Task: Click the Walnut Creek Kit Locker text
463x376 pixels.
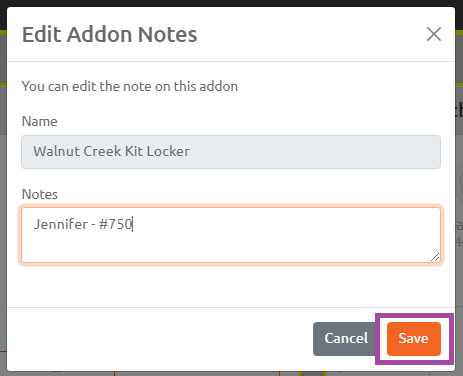Action: click(112, 151)
